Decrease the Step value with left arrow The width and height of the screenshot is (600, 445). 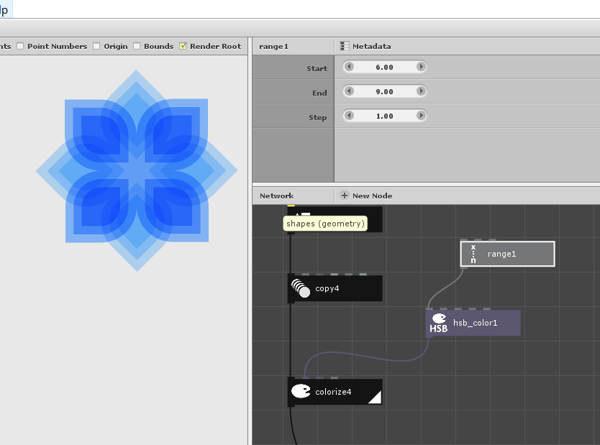point(349,116)
